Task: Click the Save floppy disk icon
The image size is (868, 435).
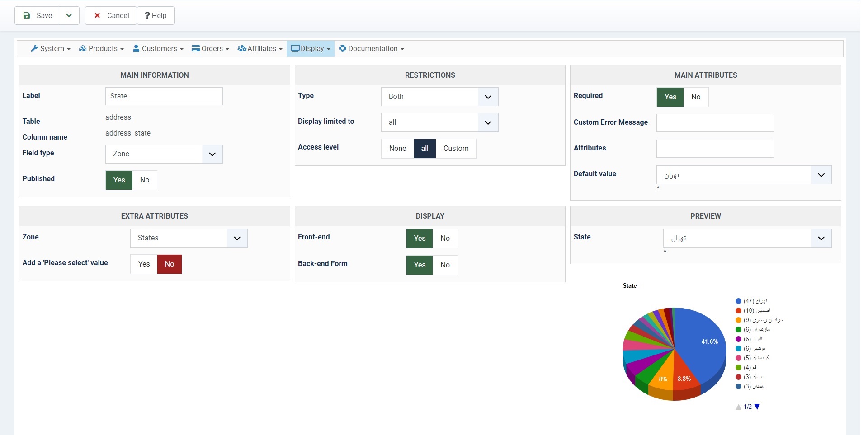Action: 27,15
